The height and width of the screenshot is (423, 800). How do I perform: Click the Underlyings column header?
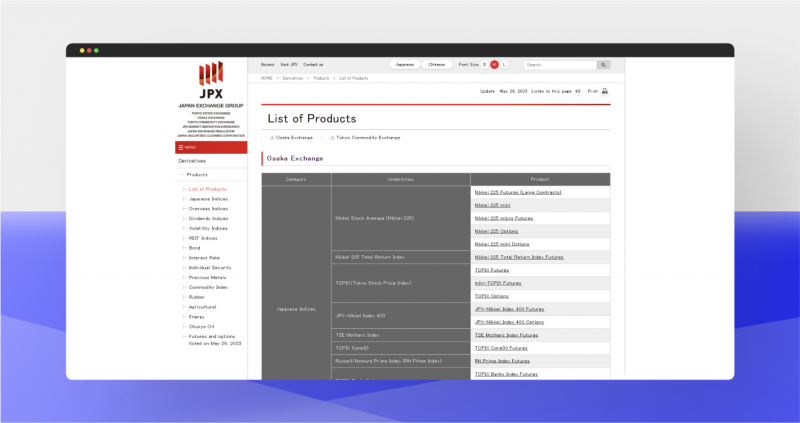401,180
